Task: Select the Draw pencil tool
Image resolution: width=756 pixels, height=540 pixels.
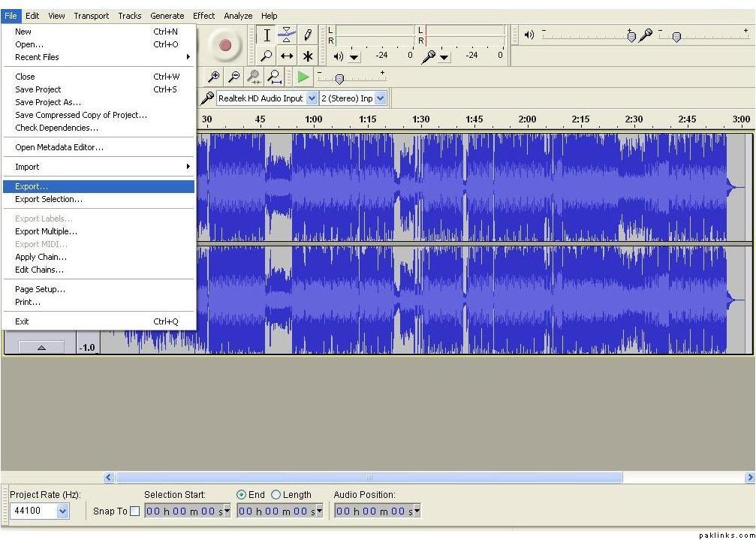Action: click(x=308, y=35)
